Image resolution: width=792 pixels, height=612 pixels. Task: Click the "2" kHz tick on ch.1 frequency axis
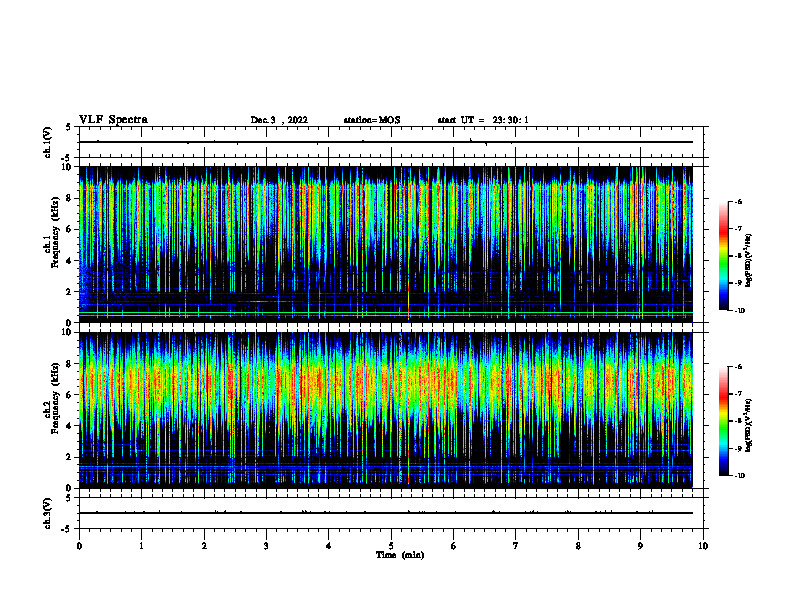click(x=69, y=292)
